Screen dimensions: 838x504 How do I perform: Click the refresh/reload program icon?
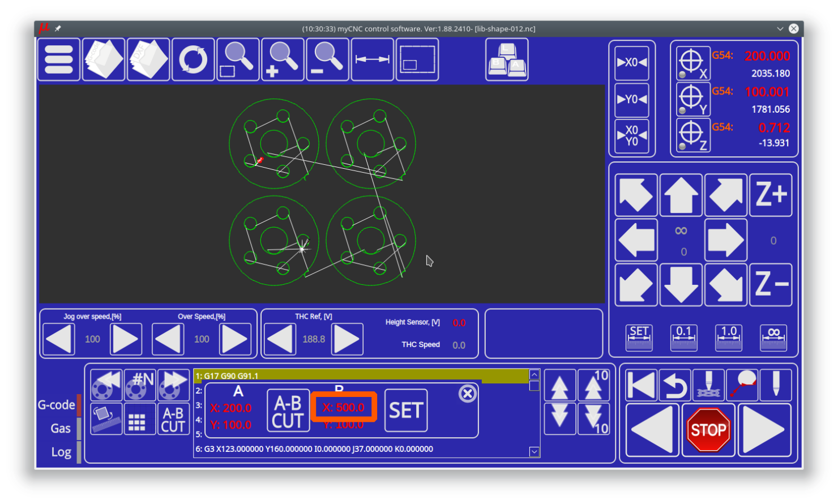193,59
